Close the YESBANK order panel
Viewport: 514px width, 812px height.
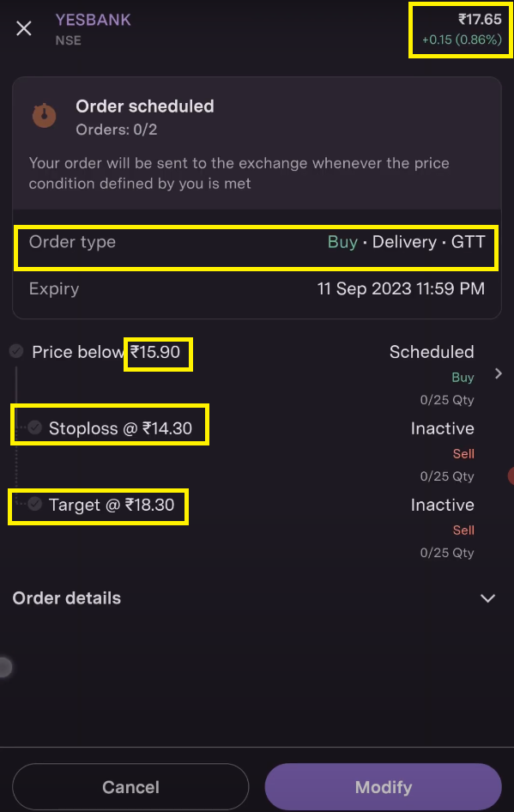point(24,28)
